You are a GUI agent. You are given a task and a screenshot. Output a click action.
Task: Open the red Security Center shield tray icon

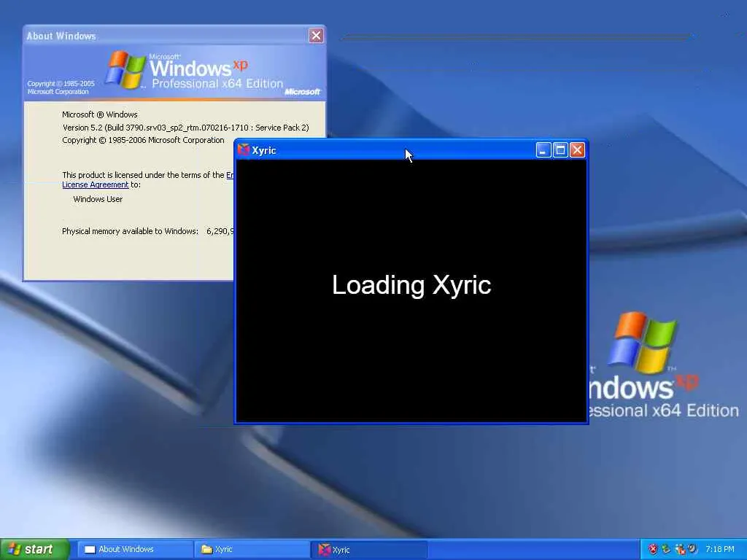653,549
